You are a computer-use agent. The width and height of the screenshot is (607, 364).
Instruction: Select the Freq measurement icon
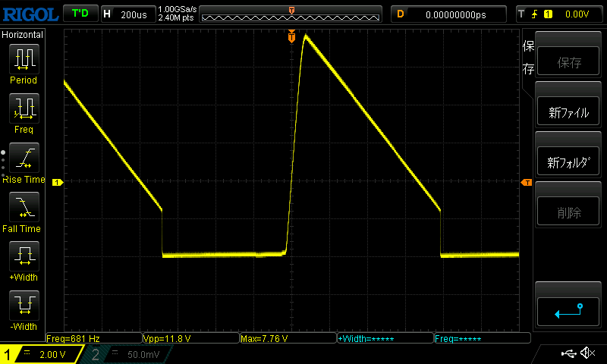[24, 108]
